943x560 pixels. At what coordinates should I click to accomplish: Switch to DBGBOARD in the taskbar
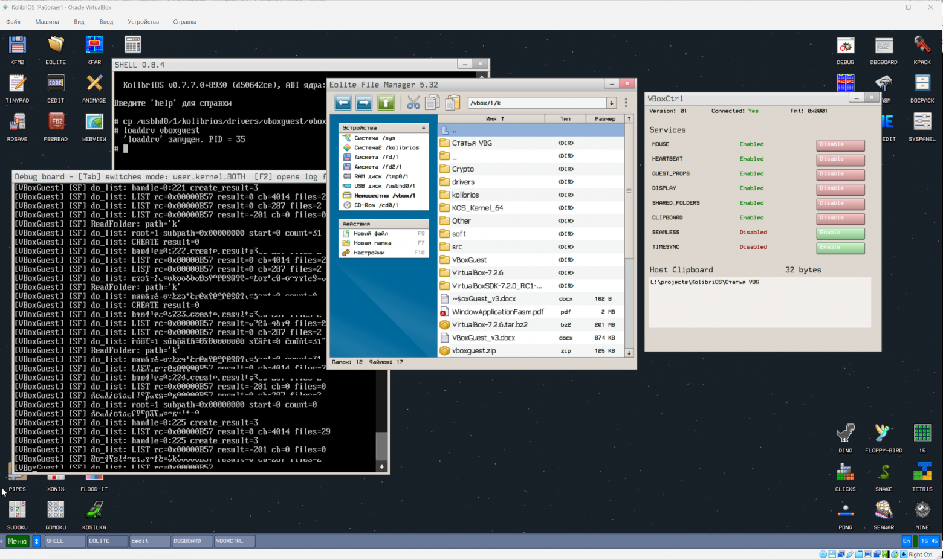192,541
